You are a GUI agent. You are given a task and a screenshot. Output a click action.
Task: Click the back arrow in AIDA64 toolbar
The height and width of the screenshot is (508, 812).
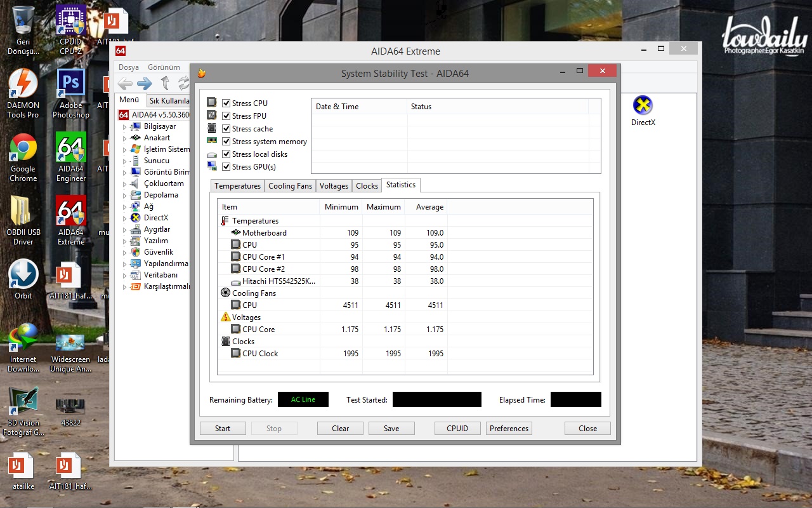125,83
